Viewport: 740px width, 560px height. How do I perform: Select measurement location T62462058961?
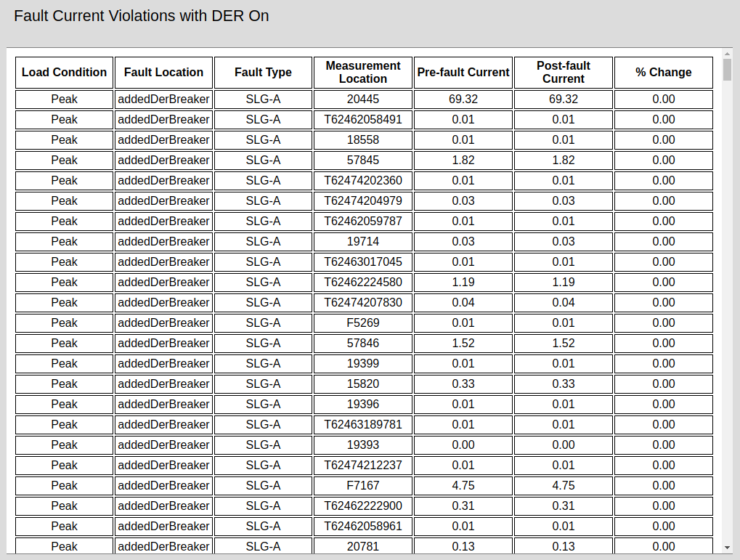(x=363, y=526)
